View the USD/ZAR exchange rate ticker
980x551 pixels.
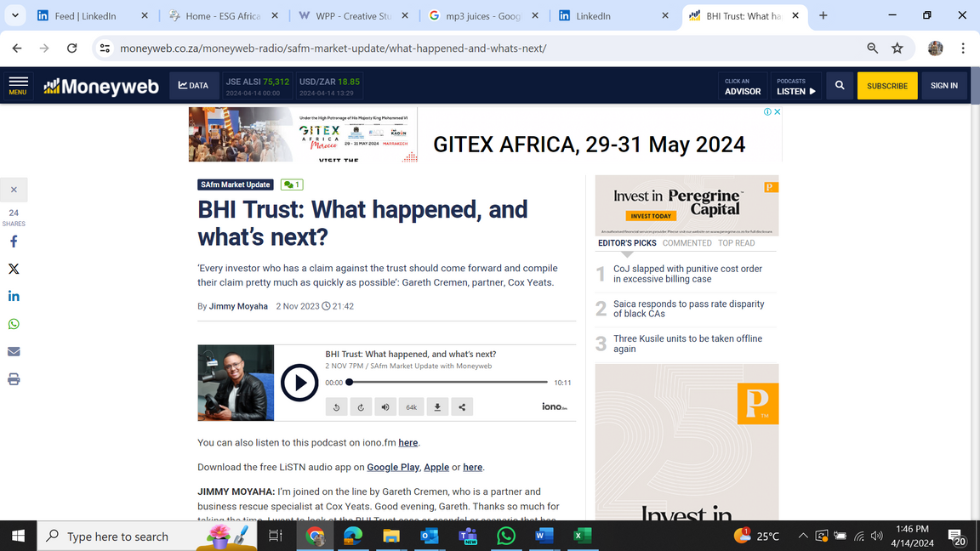coord(329,86)
